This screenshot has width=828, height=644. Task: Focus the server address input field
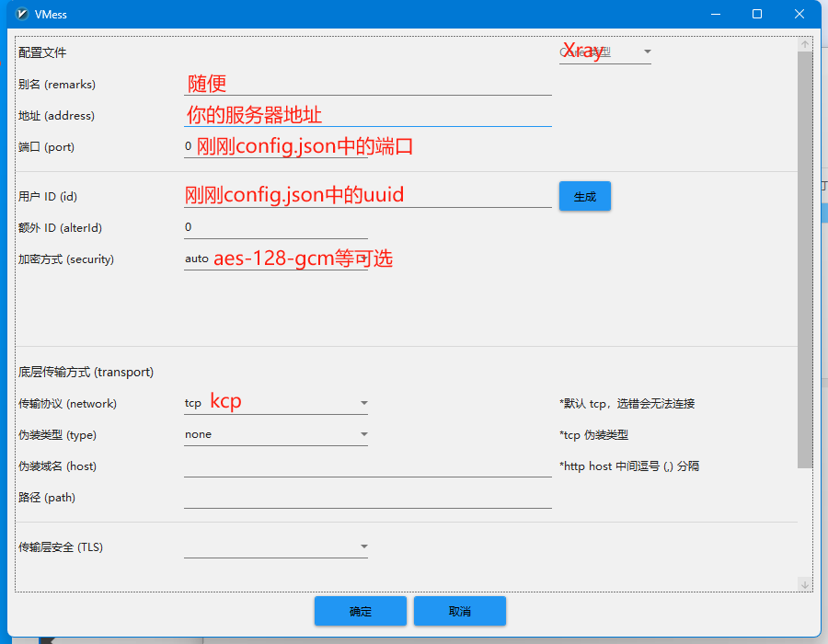point(367,115)
